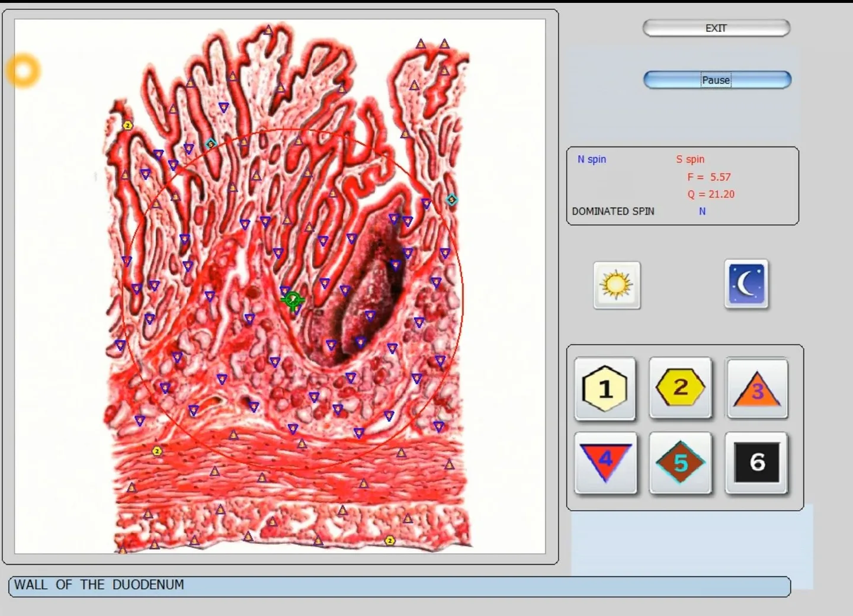Screen dimensions: 853x616
Task: Select the brown diamond marker numbered 5
Action: pos(681,463)
